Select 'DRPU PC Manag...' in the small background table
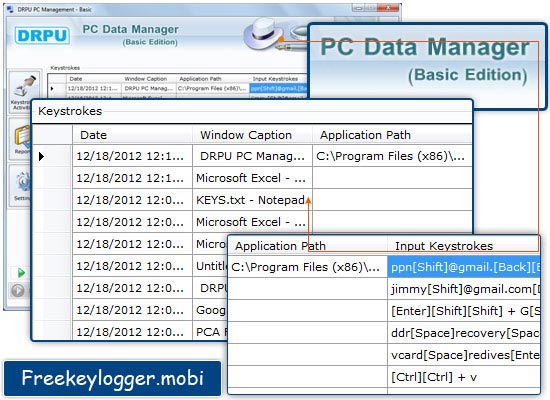Viewport: 550px width, 400px height. tap(149, 88)
